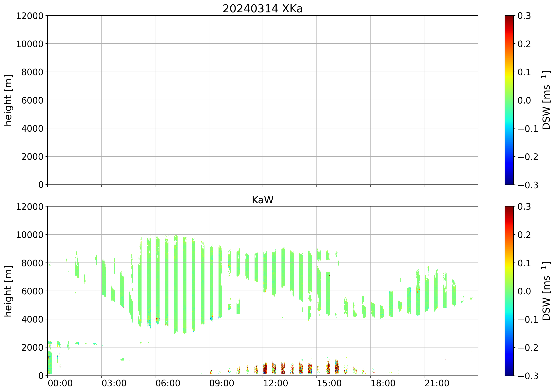
Task: Click the tall green column near 06:00
Action: click(158, 279)
